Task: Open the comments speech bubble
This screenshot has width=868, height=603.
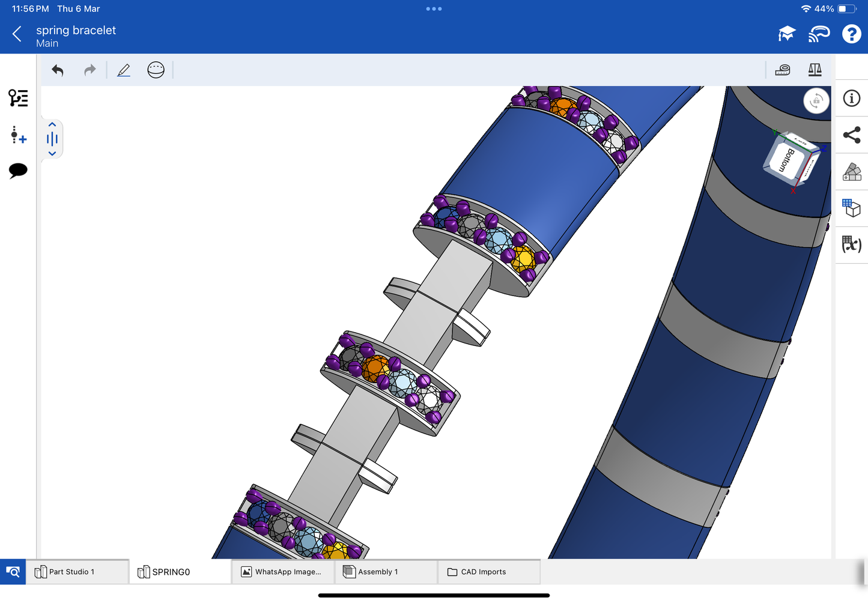Action: click(x=18, y=171)
